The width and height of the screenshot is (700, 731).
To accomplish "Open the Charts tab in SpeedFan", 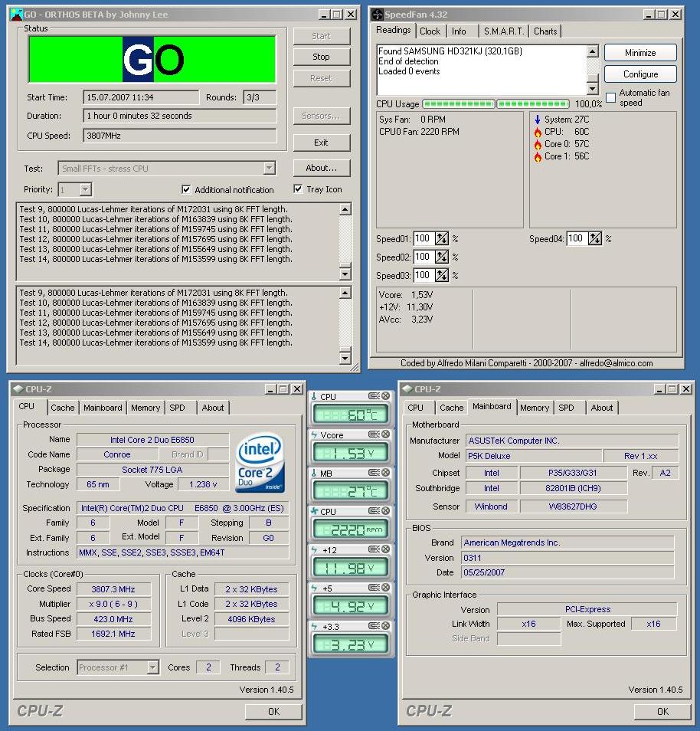I will 545,31.
